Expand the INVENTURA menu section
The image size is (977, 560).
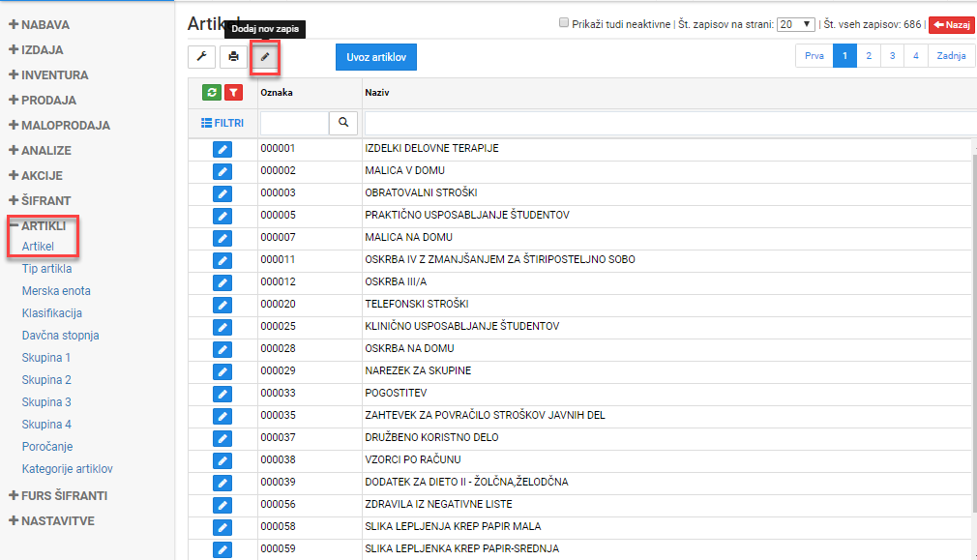pyautogui.click(x=48, y=74)
